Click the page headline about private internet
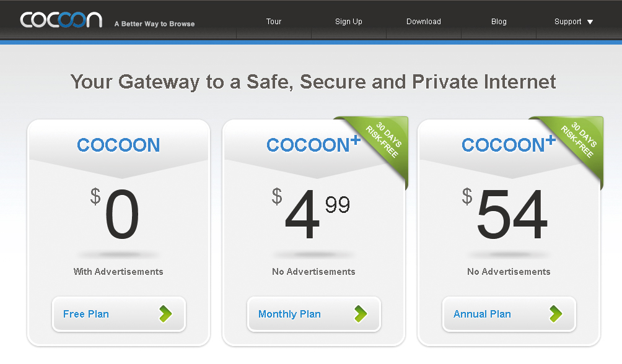Screen dimensions: 622x364 click(313, 82)
